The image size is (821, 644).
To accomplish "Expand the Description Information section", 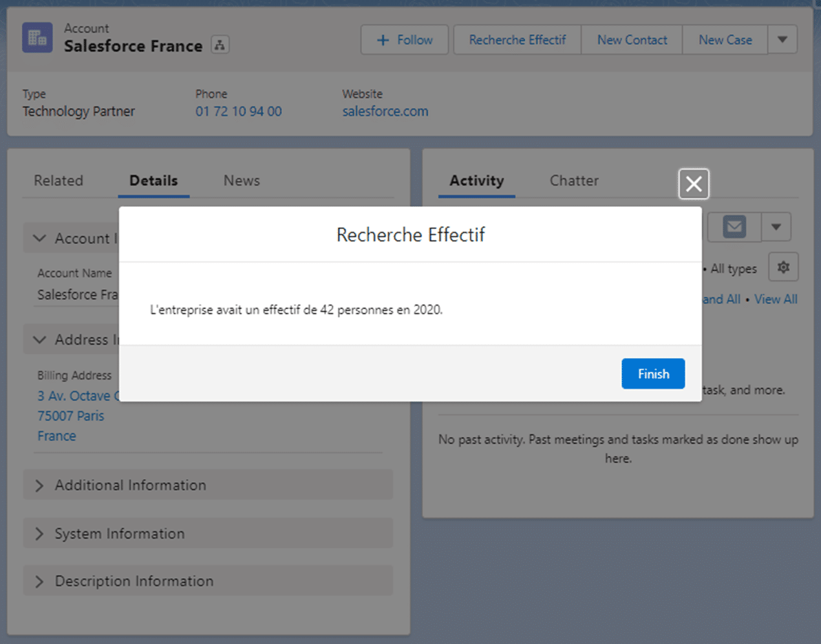I will [208, 581].
